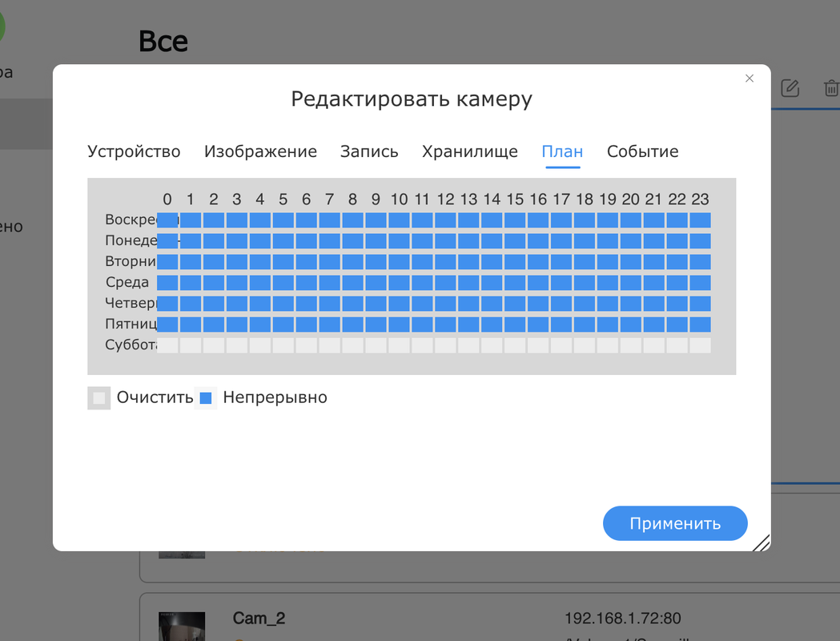The width and height of the screenshot is (840, 641).
Task: Click the Среда row label
Action: (127, 282)
